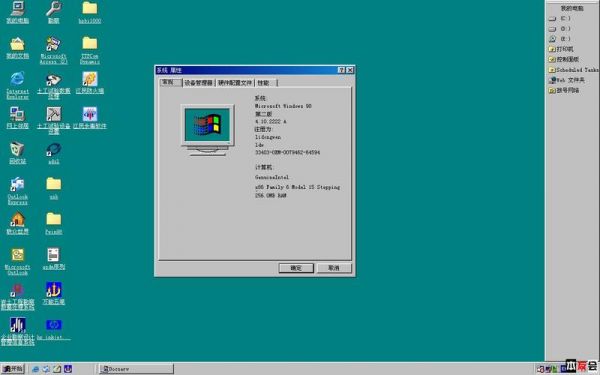Open Web 文件夹 (Web Folders) in side toolbar
Screen dimensions: 600x375
567,80
